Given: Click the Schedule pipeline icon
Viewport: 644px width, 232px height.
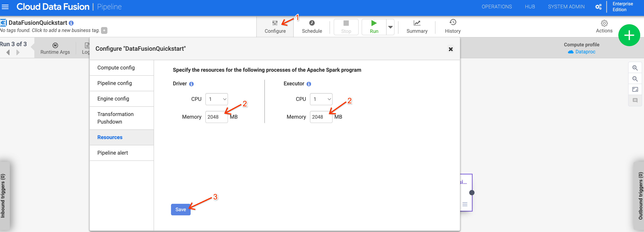Looking at the screenshot, I should tap(311, 23).
